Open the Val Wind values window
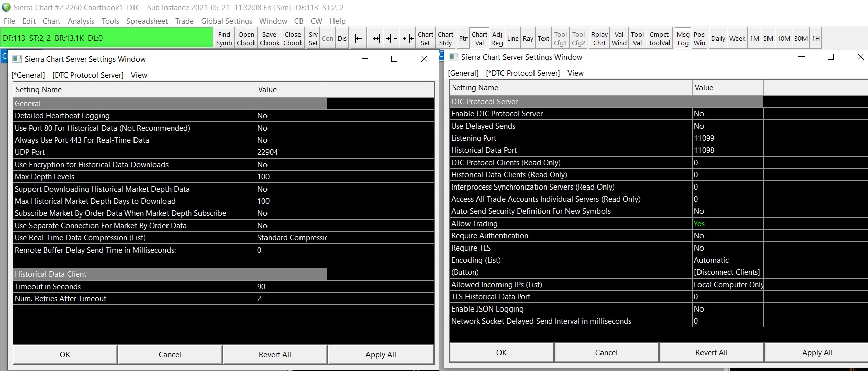The image size is (868, 371). coord(619,39)
